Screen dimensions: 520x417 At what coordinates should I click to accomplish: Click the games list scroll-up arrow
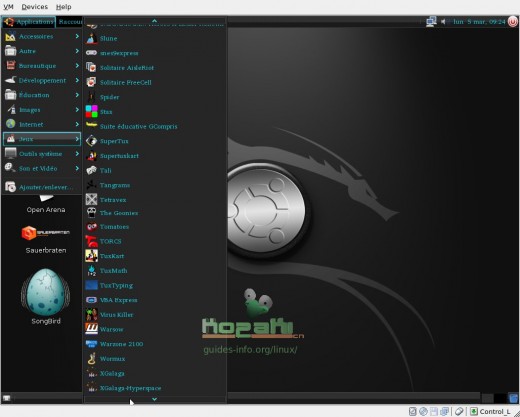(x=154, y=21)
